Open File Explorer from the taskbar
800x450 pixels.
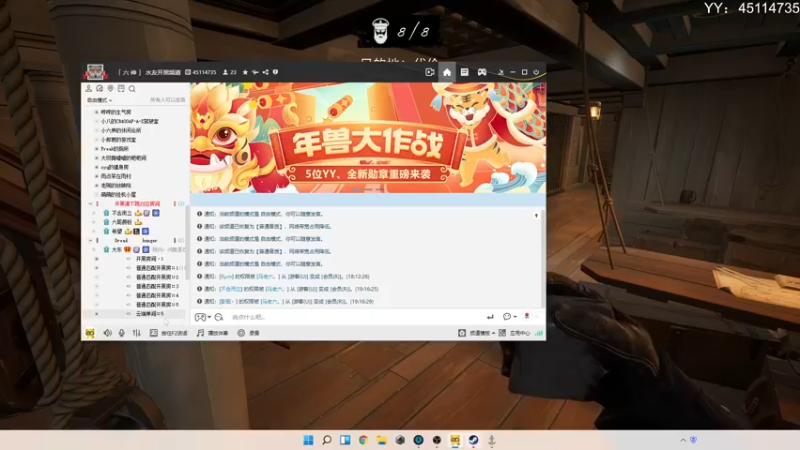tap(382, 440)
